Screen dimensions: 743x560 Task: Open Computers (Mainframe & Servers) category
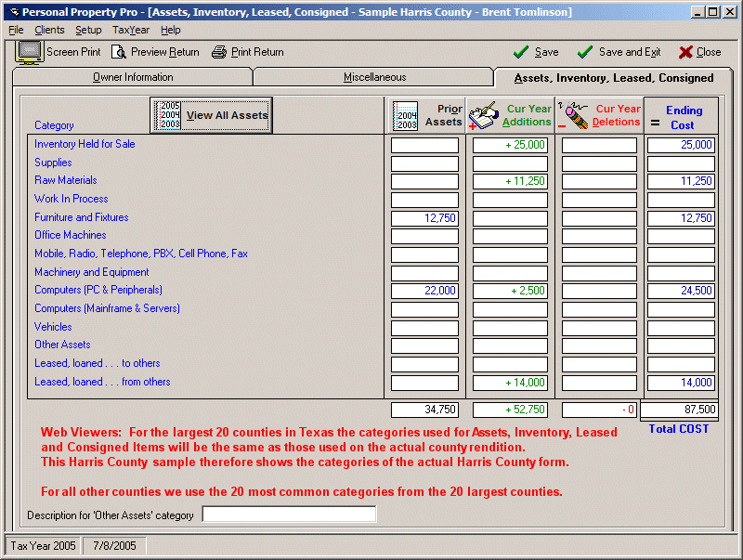pos(107,308)
